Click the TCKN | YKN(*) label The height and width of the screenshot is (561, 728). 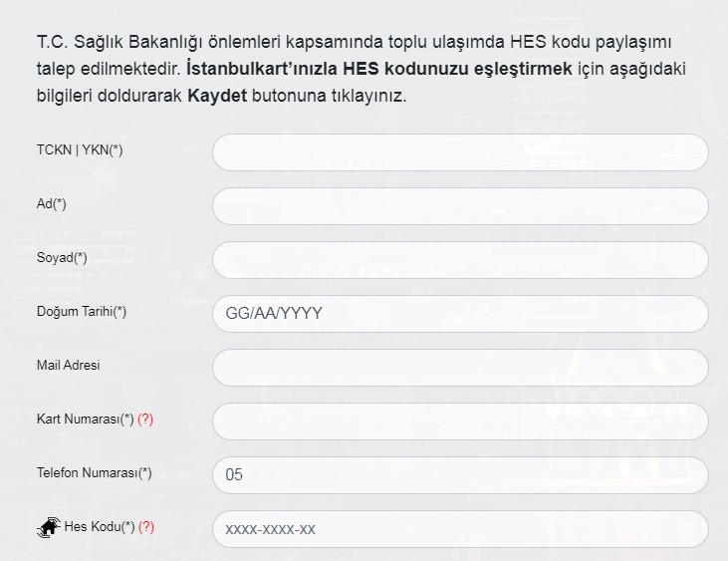point(79,150)
